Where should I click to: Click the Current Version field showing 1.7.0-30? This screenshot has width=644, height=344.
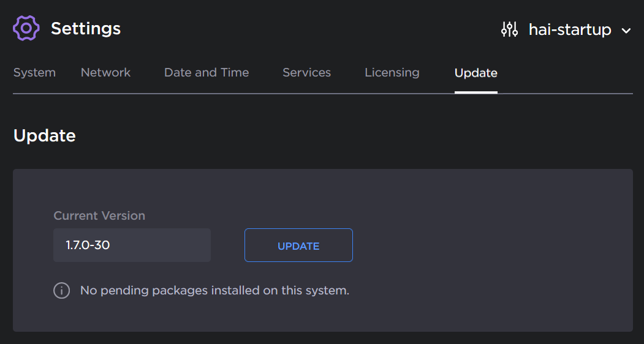pos(132,245)
